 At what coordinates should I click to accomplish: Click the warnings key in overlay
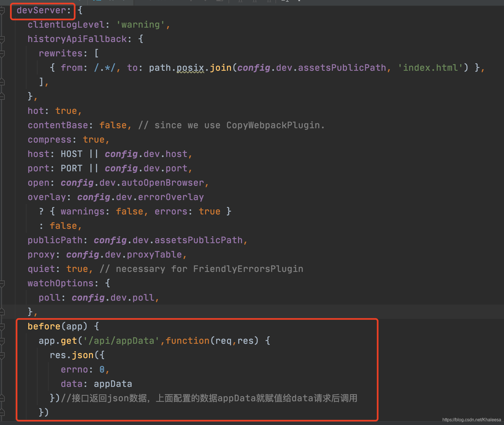tap(83, 212)
